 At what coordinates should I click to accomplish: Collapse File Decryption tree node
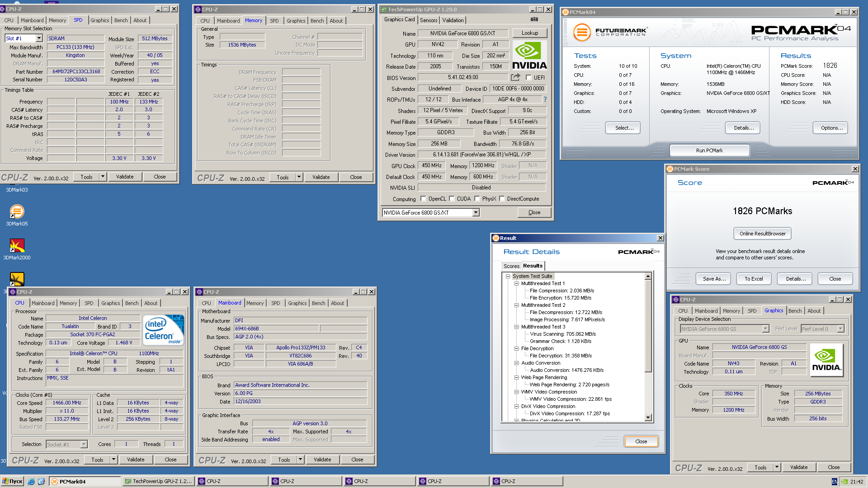(516, 348)
